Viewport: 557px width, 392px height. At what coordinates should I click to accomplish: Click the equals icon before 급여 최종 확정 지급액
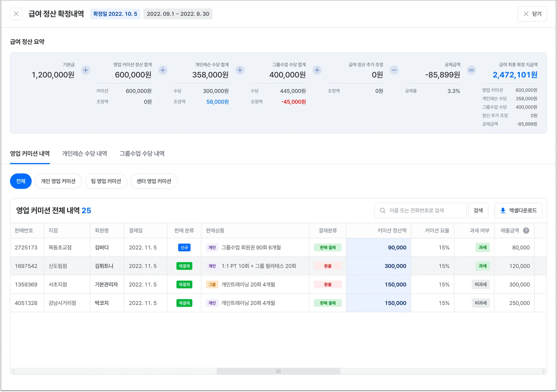[x=471, y=70]
